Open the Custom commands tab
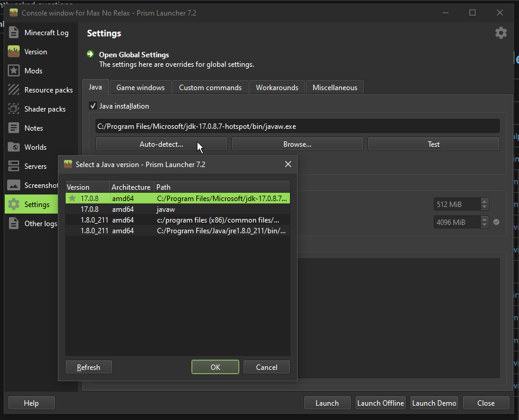The image size is (519, 420). coord(210,87)
